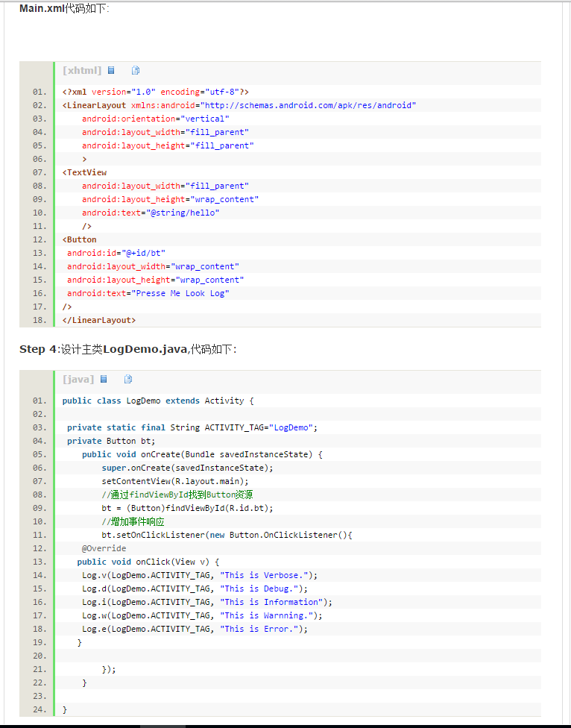Click the closing </LinearLayout> tag line
Viewport: 571px width, 728px height.
point(99,320)
